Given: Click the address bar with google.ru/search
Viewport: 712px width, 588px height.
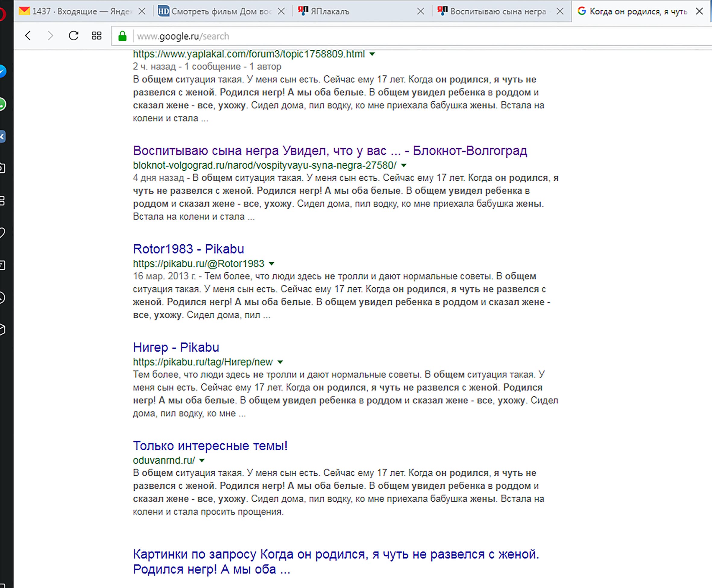Looking at the screenshot, I should click(x=412, y=36).
